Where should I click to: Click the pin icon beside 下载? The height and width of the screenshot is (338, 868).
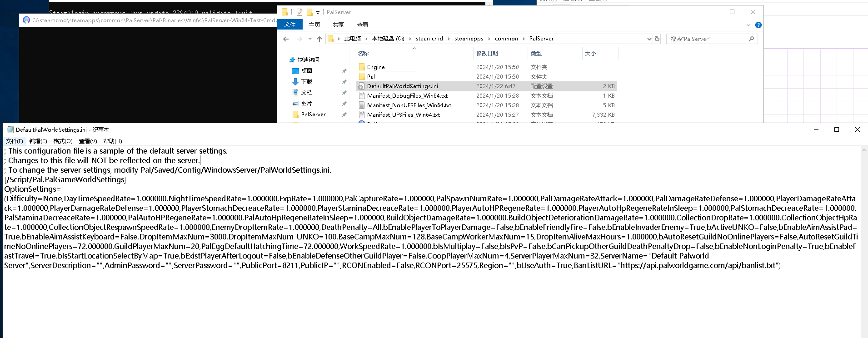[344, 82]
